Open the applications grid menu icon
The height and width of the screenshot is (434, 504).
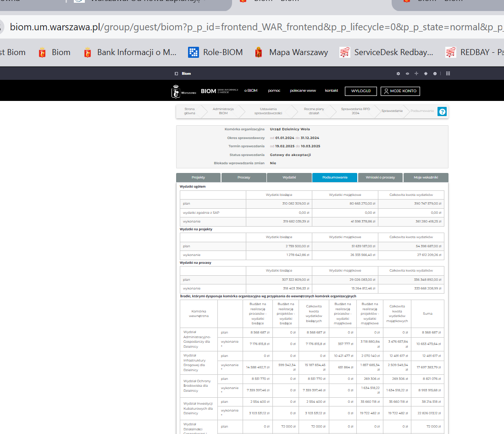coord(448,73)
